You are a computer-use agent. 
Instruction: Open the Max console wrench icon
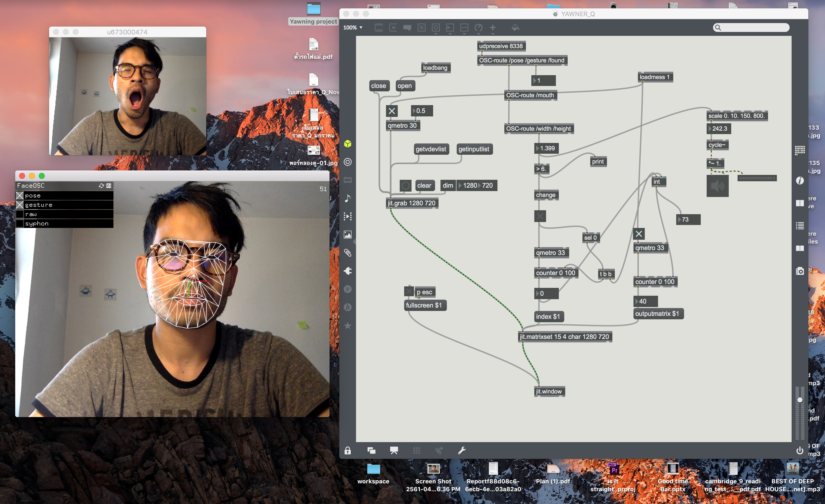[462, 450]
